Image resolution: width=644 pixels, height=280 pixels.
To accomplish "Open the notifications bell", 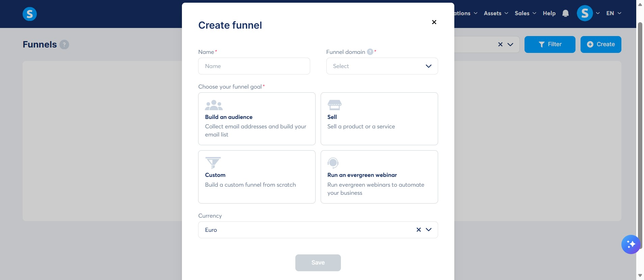I will (566, 13).
